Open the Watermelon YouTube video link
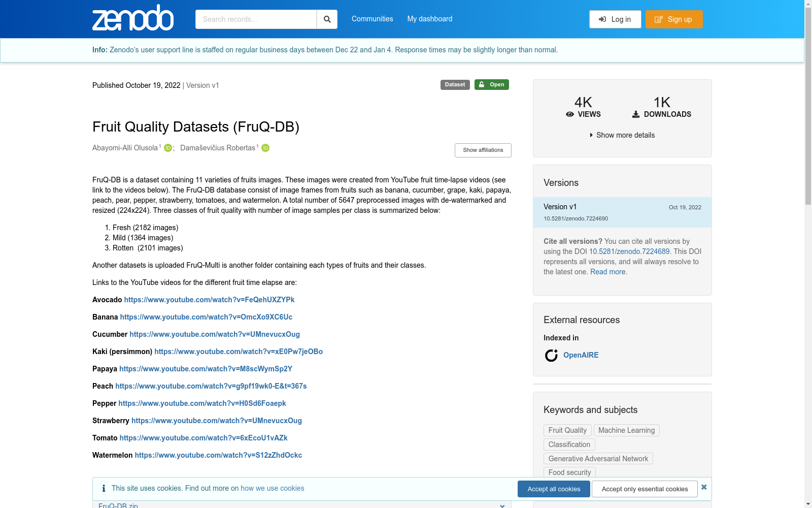 coord(218,455)
